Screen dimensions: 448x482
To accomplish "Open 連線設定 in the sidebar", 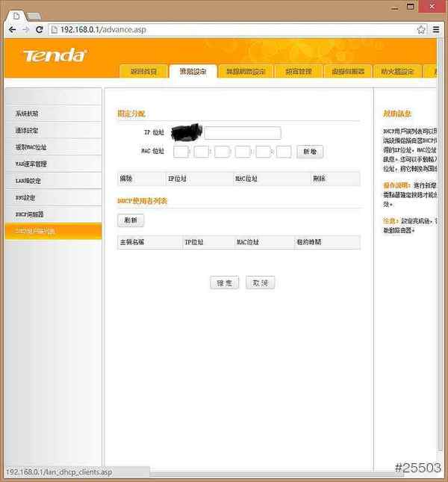I will click(x=54, y=130).
